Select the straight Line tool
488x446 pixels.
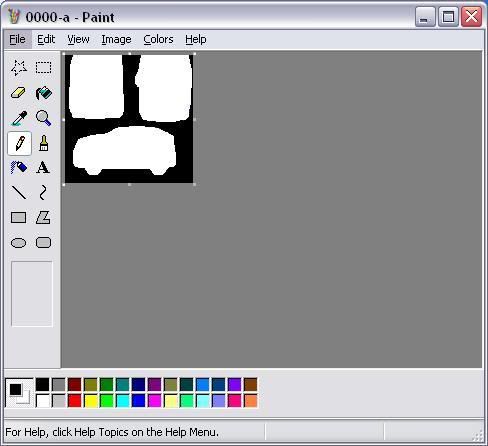(x=19, y=193)
